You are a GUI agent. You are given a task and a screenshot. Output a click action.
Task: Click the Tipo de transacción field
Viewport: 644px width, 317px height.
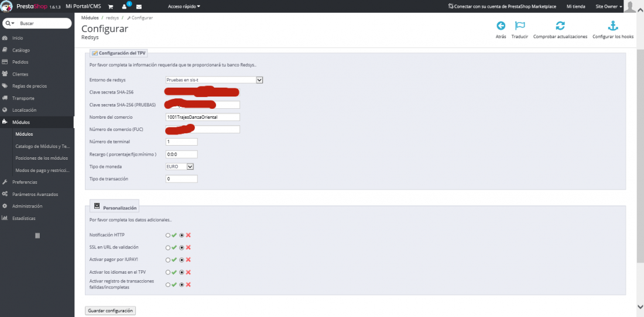[181, 179]
